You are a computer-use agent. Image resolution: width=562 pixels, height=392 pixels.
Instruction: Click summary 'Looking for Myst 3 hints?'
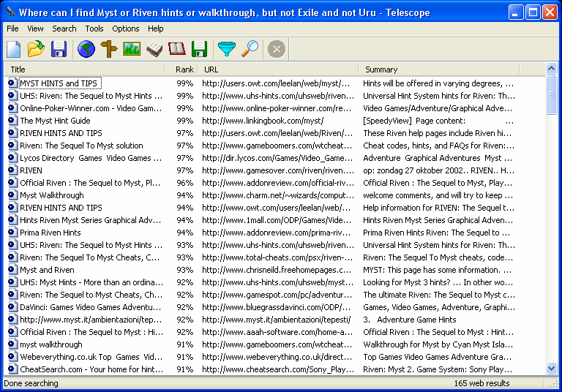(x=438, y=282)
